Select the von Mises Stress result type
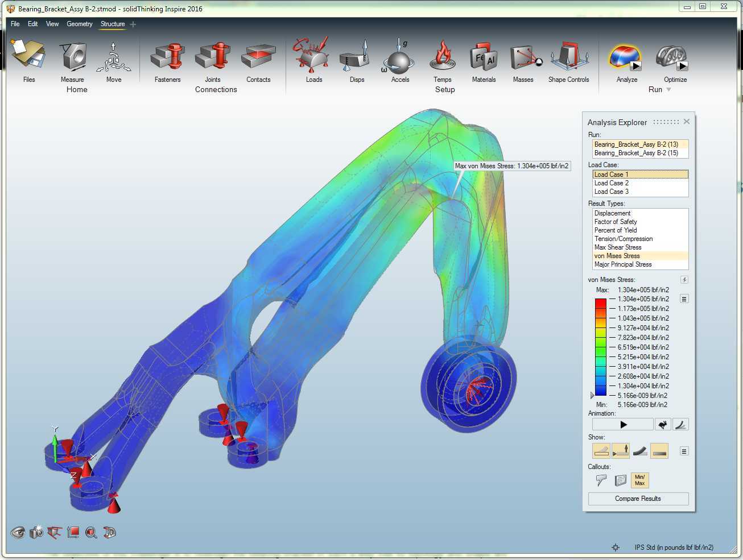743x560 pixels. [640, 256]
